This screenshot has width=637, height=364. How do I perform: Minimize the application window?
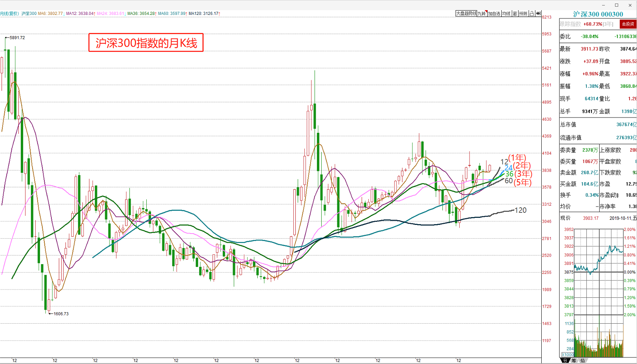tap(603, 5)
